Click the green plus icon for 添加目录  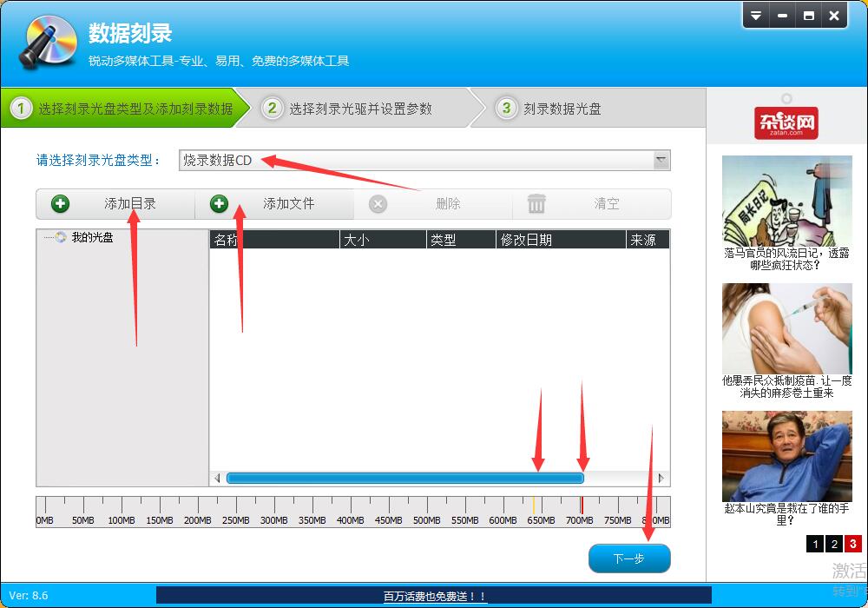point(60,204)
